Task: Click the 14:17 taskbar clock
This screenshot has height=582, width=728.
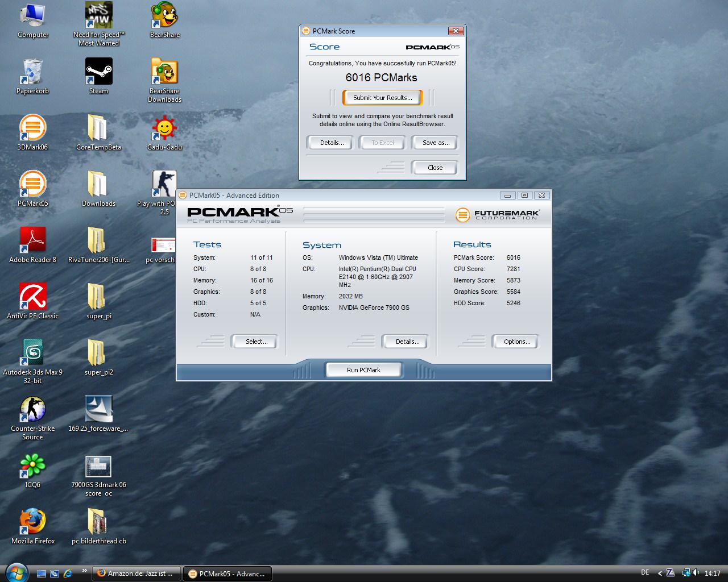Action: (713, 573)
